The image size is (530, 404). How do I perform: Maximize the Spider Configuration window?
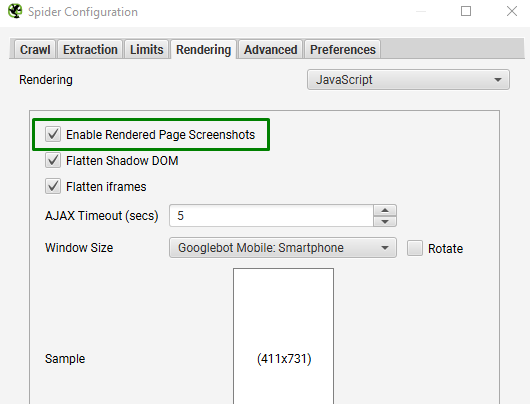tap(466, 11)
